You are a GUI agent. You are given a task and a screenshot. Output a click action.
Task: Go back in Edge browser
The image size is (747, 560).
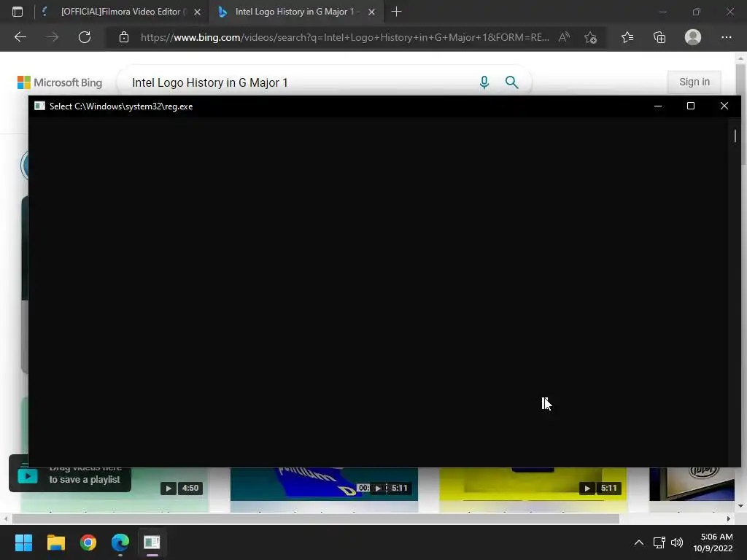[20, 37]
